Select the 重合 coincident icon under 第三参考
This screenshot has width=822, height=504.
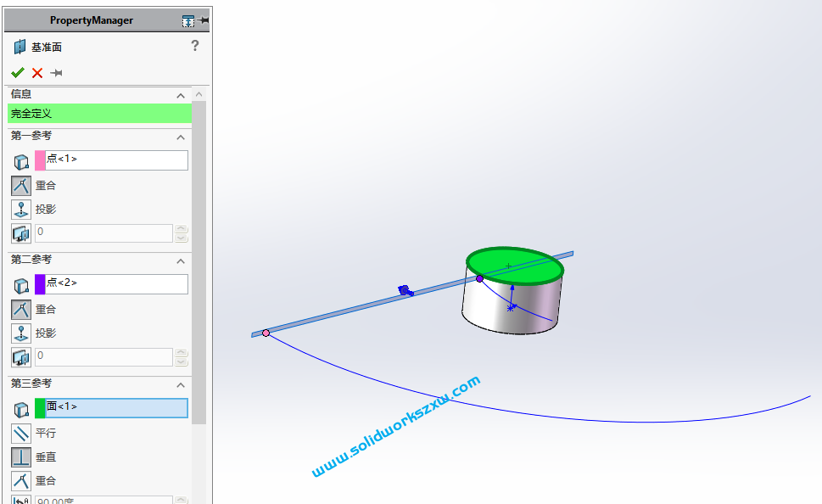pyautogui.click(x=20, y=480)
